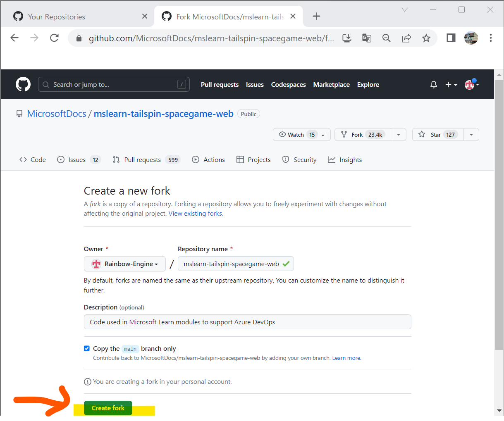Open the Rainbow-Engine owner dropdown
Image resolution: width=504 pixels, height=421 pixels.
point(125,264)
